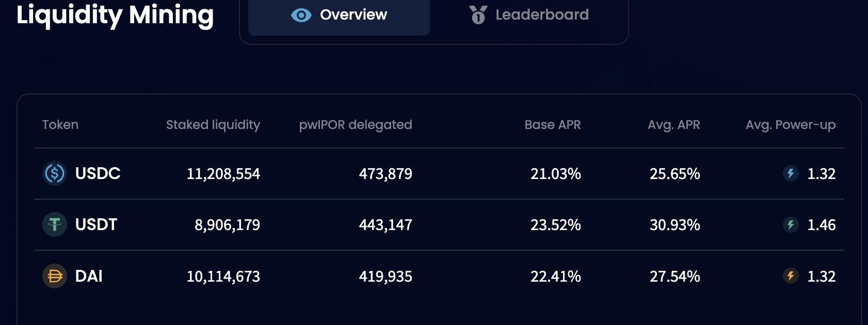Image resolution: width=868 pixels, height=325 pixels.
Task: Click the Avg. APR column header
Action: [673, 125]
